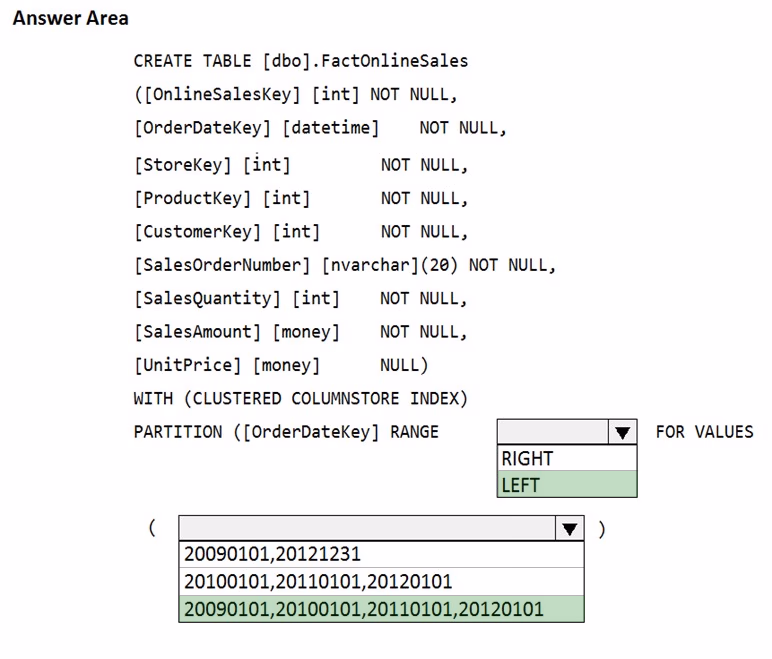Select the LEFT option
The width and height of the screenshot is (772, 659).
567,485
